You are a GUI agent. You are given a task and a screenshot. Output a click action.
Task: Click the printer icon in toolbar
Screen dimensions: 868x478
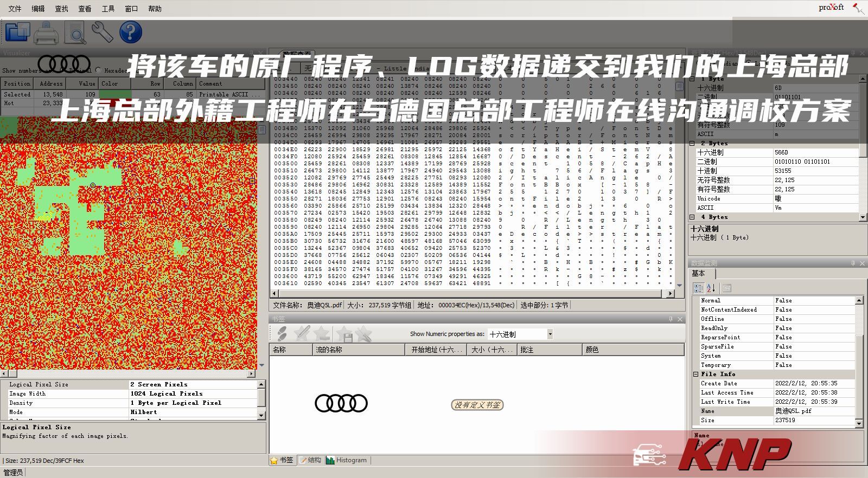46,33
